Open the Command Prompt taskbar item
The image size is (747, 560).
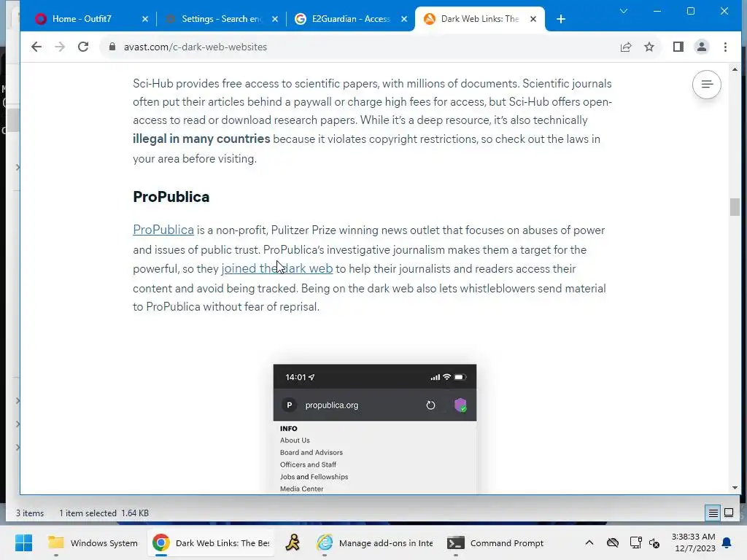496,542
